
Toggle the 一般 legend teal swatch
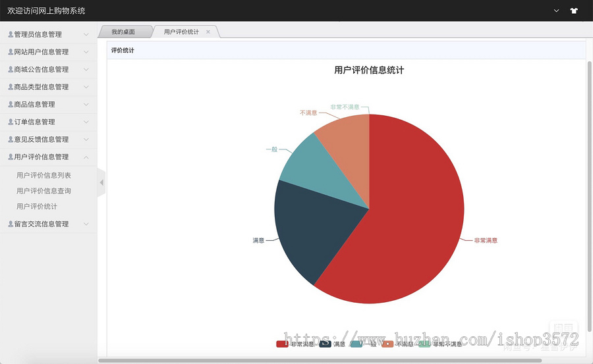tap(356, 344)
